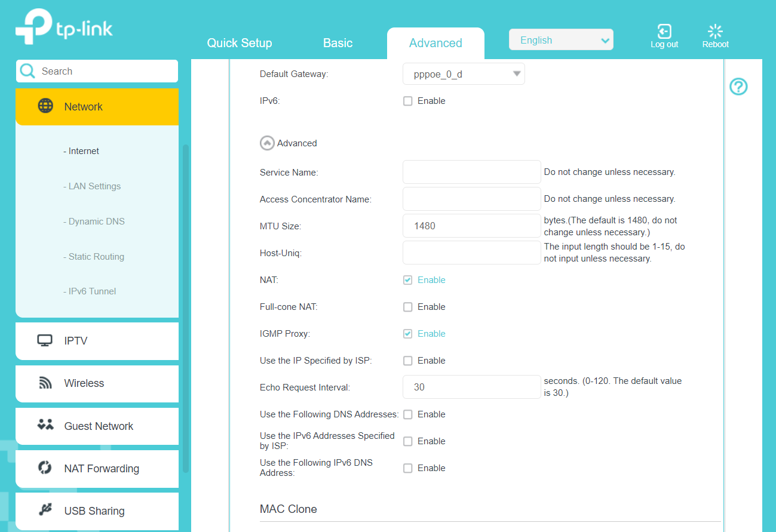Click the Reboot icon
Screen dimensions: 776x532
715,31
